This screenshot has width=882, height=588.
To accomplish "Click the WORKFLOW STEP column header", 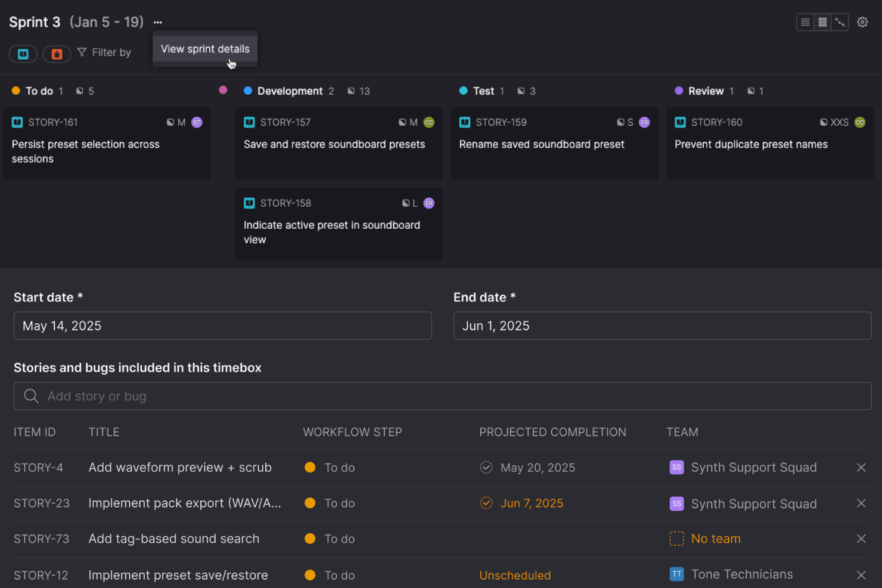I will click(x=353, y=432).
